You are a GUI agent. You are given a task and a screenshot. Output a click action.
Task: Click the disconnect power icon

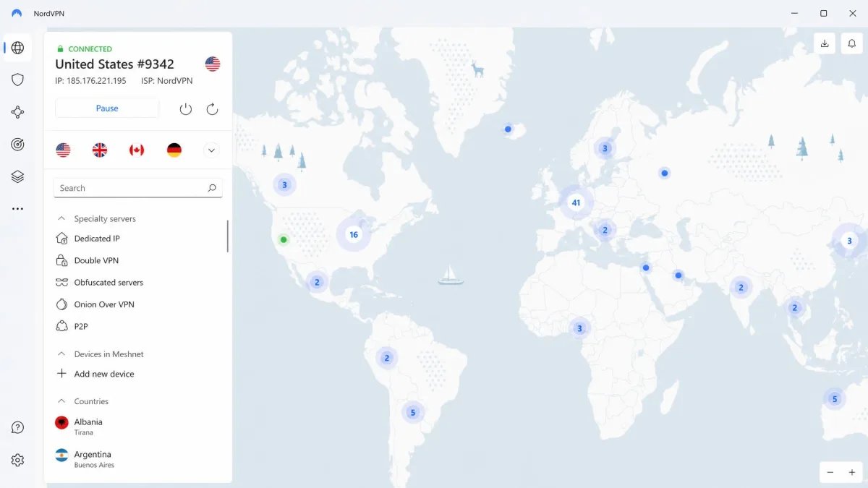pos(186,108)
